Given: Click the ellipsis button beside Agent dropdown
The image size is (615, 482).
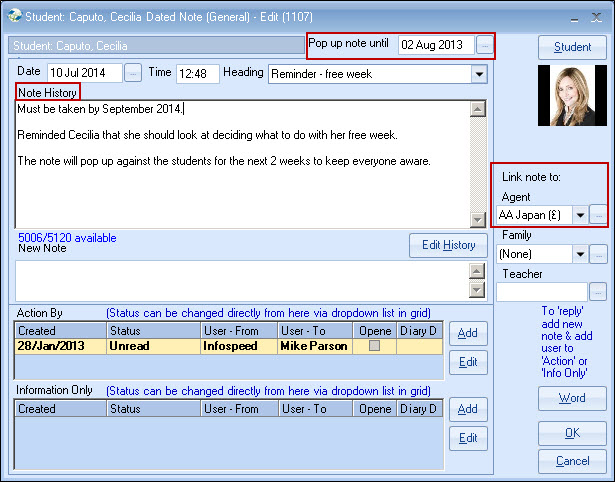Looking at the screenshot, I should click(x=598, y=215).
